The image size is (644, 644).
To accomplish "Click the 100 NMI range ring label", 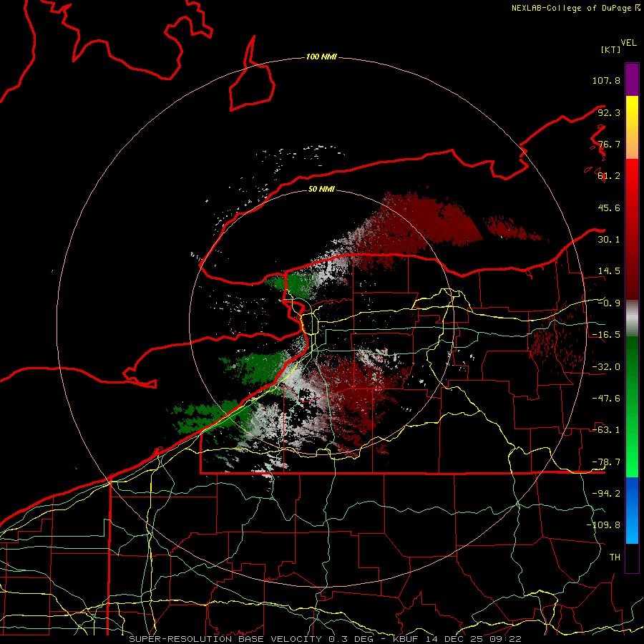I will point(321,57).
